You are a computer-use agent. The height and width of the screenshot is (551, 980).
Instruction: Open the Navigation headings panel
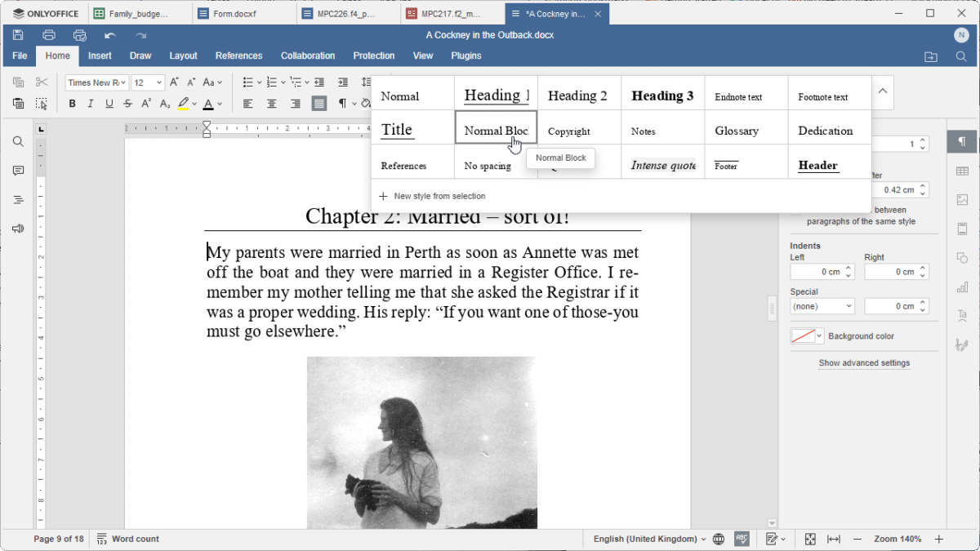pyautogui.click(x=17, y=198)
